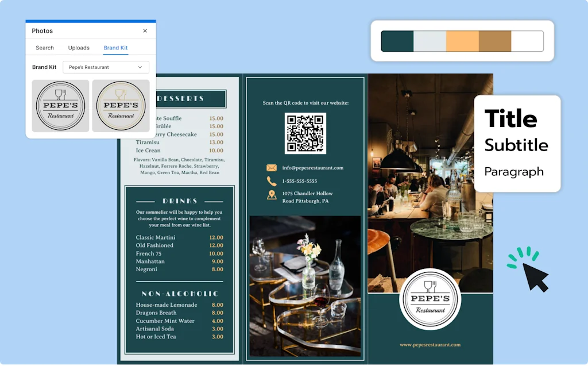
Task: Click the QR code on brochure
Action: click(x=305, y=133)
